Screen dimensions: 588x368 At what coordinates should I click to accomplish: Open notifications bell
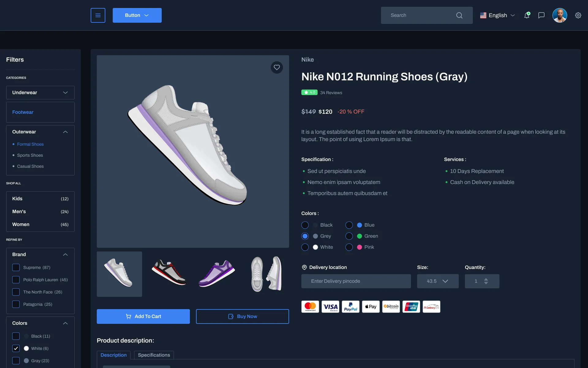click(x=527, y=15)
